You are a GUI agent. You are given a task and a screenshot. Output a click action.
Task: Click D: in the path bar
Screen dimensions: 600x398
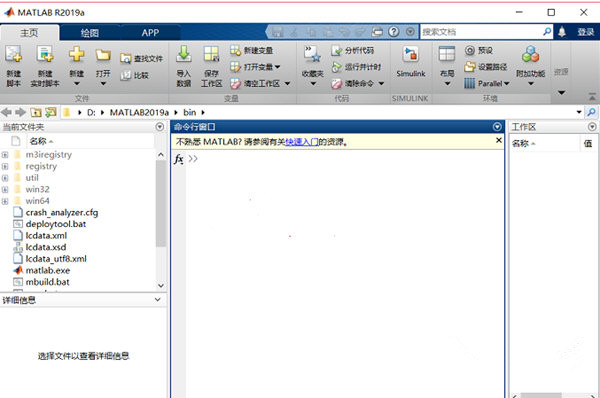91,113
